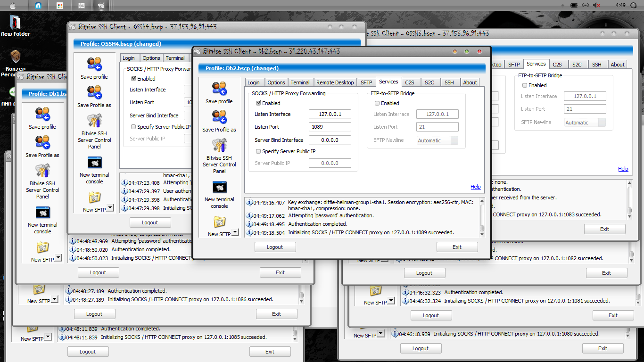
Task: Click Db2 log pane scrollbar
Action: point(482,217)
